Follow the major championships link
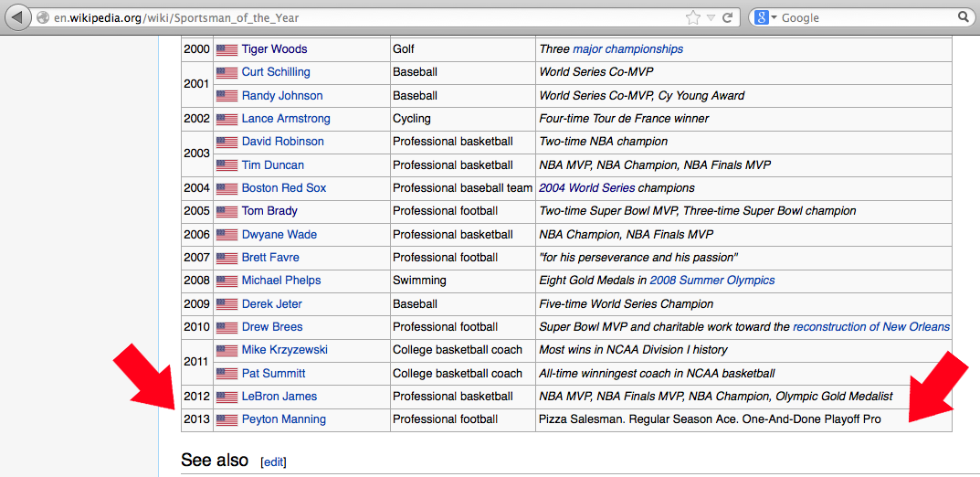This screenshot has height=477, width=980. 628,48
